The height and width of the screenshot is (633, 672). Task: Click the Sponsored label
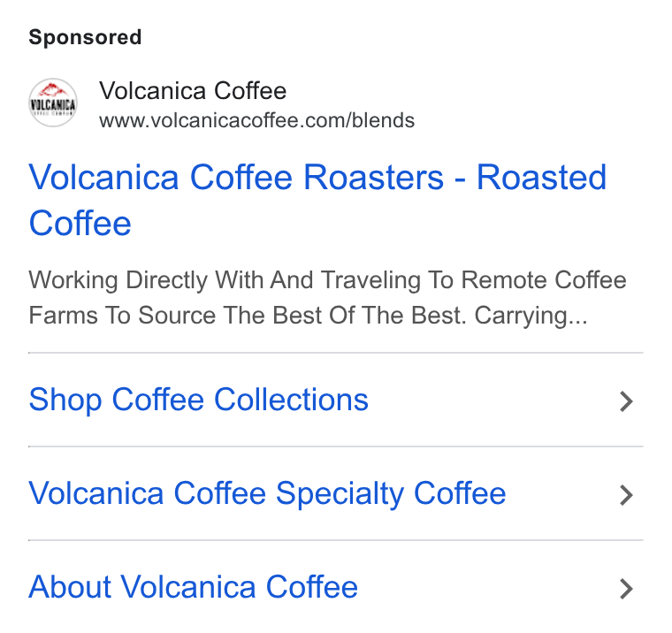pyautogui.click(x=85, y=37)
